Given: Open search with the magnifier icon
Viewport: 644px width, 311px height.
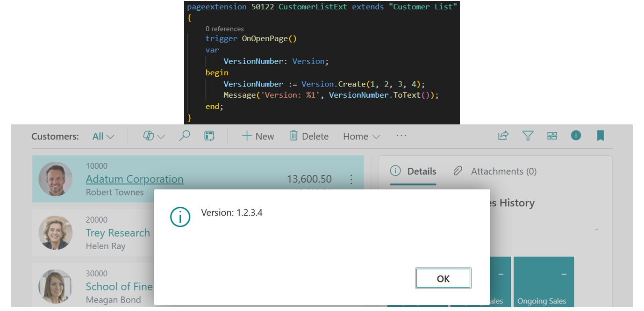Looking at the screenshot, I should [x=185, y=136].
